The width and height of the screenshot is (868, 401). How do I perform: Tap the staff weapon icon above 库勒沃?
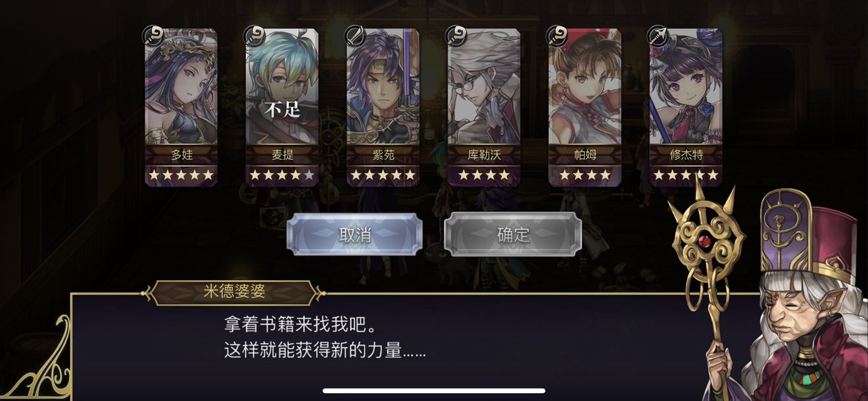[x=456, y=35]
